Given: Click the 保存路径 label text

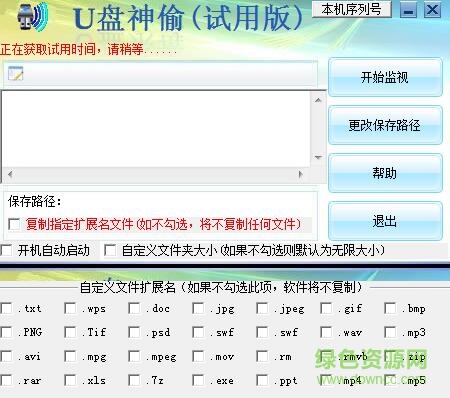Looking at the screenshot, I should pos(35,201).
